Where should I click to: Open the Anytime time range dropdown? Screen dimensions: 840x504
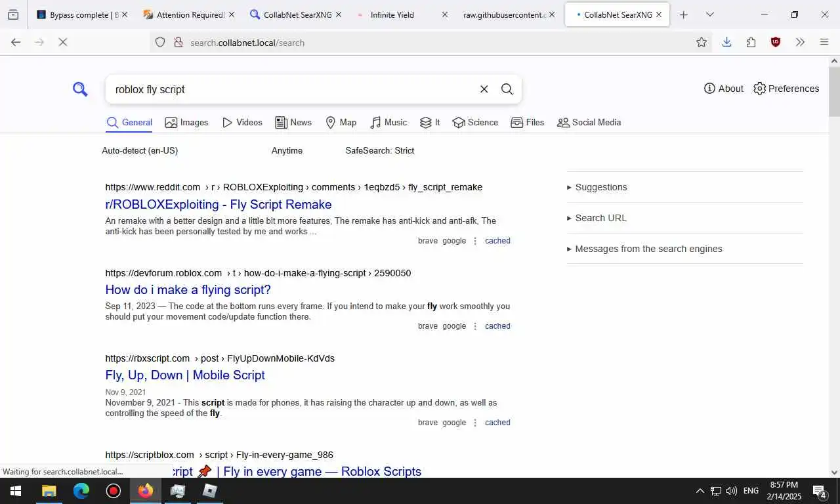[x=287, y=150]
